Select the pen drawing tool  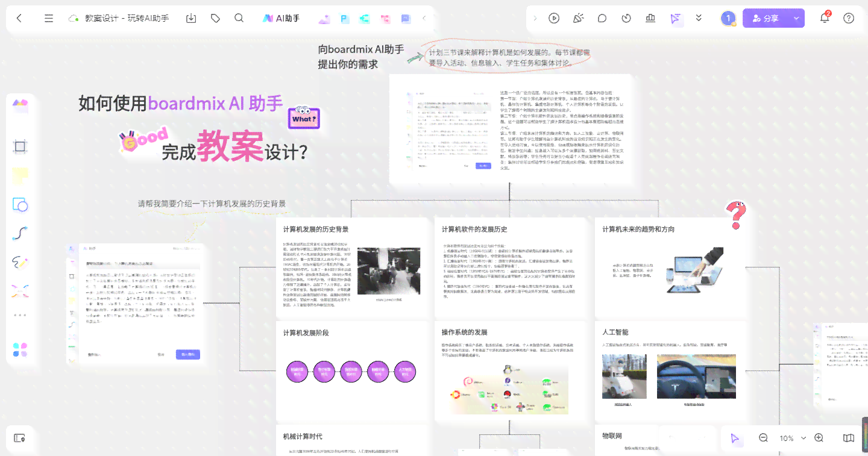point(20,262)
